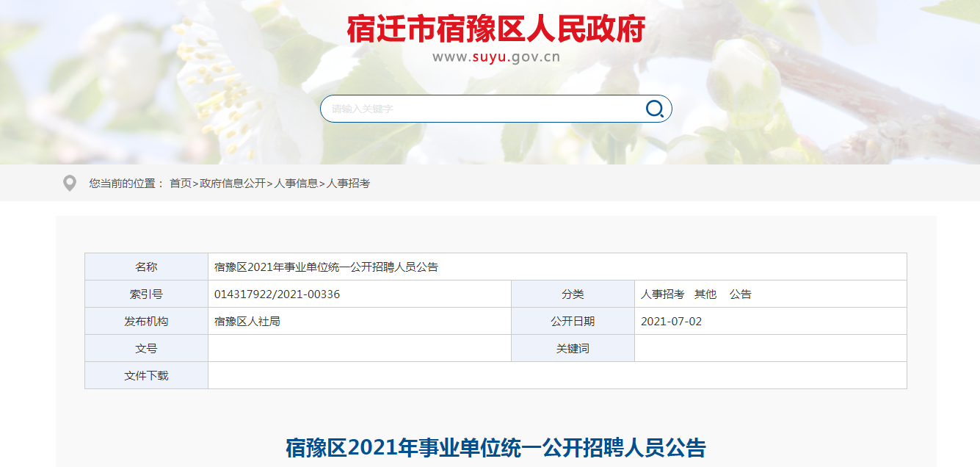
Task: Click the 公告 classification tag
Action: click(741, 293)
